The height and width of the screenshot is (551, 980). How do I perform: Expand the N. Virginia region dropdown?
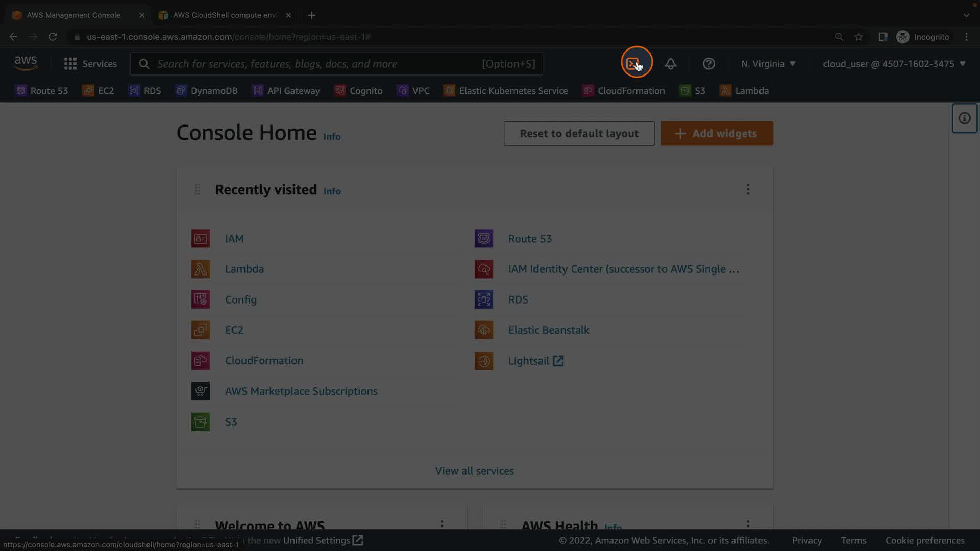pos(768,64)
